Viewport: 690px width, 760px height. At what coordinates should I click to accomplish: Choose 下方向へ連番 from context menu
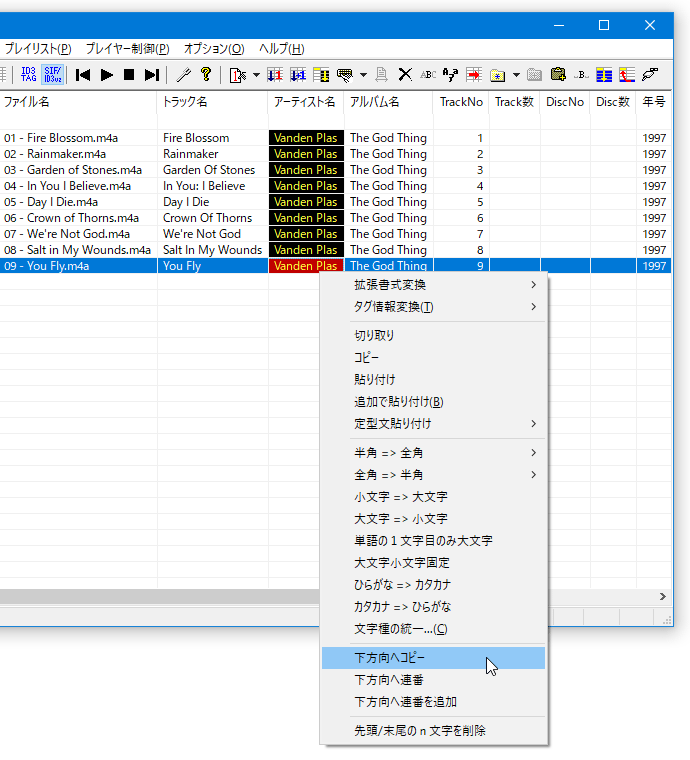pos(434,680)
